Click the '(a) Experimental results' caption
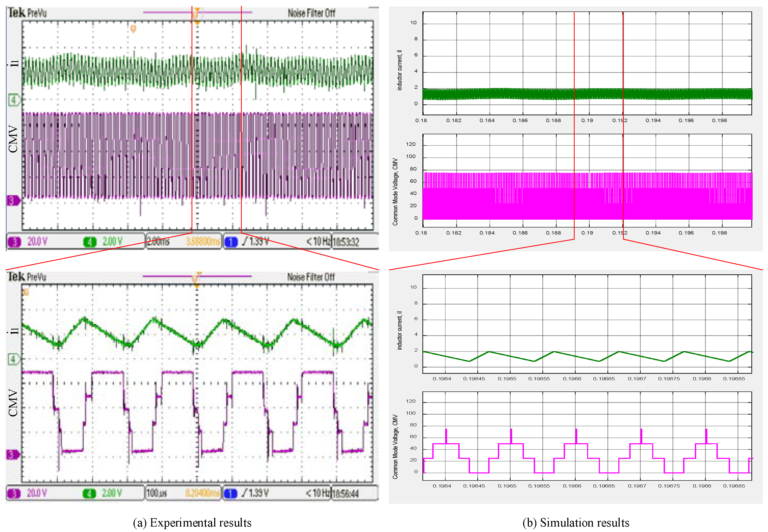768x532 pixels. pyautogui.click(x=192, y=522)
